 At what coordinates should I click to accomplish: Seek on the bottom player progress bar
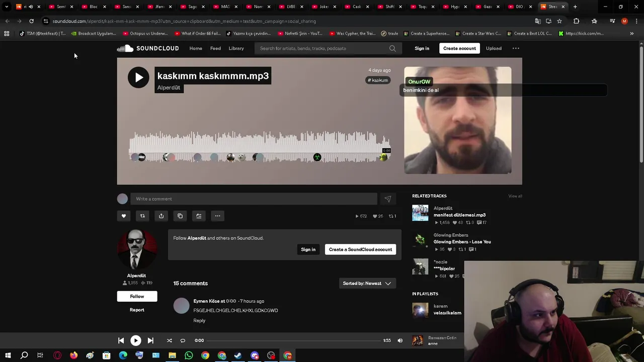tap(294, 340)
